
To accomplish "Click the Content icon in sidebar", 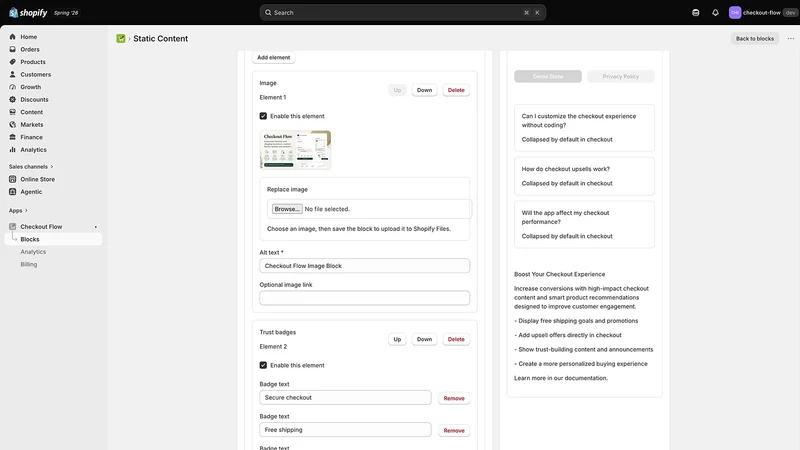I will coord(13,112).
